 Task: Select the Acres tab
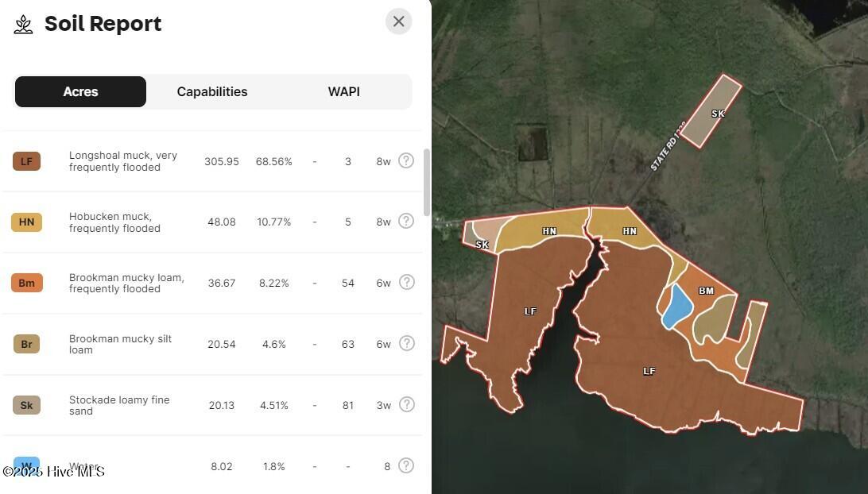[80, 92]
